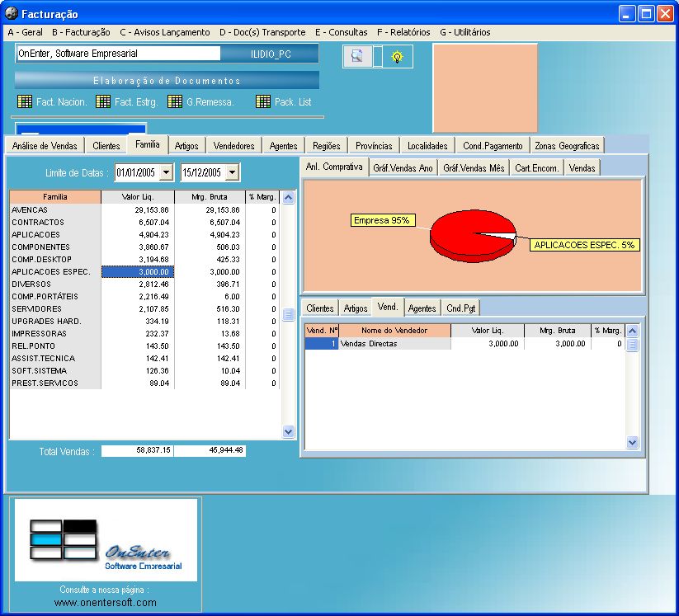Open the Vendedores tab
Viewport: 679px width, 616px height.
point(233,146)
